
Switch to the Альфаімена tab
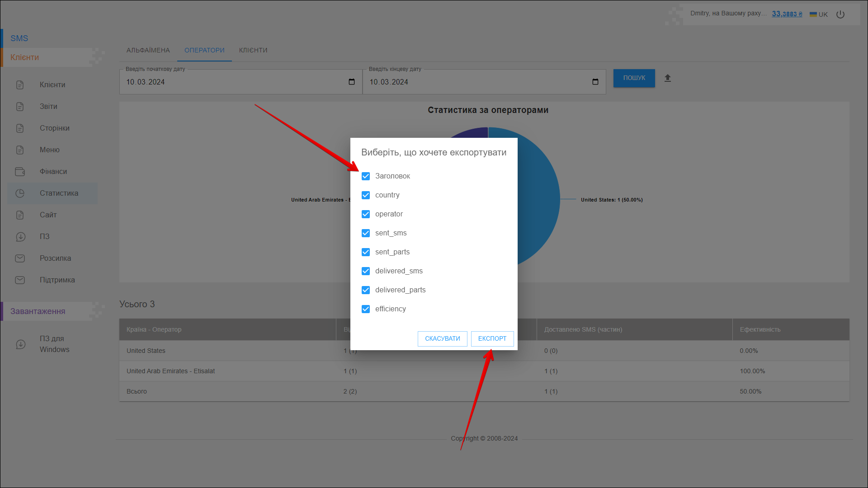click(148, 50)
